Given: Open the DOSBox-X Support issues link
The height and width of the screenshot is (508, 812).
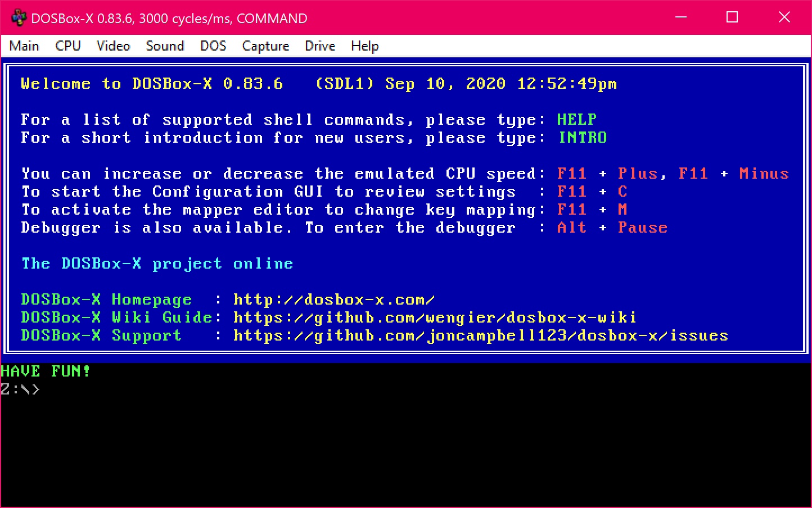Looking at the screenshot, I should coord(481,335).
